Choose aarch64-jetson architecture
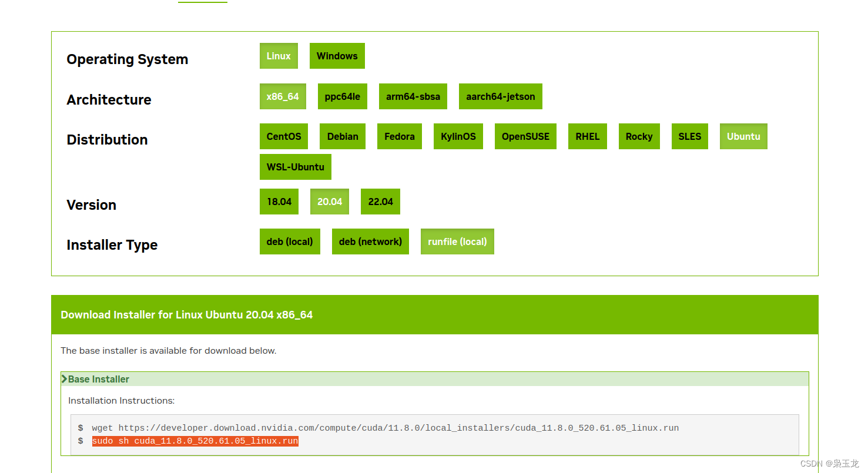This screenshot has width=868, height=473. 501,96
